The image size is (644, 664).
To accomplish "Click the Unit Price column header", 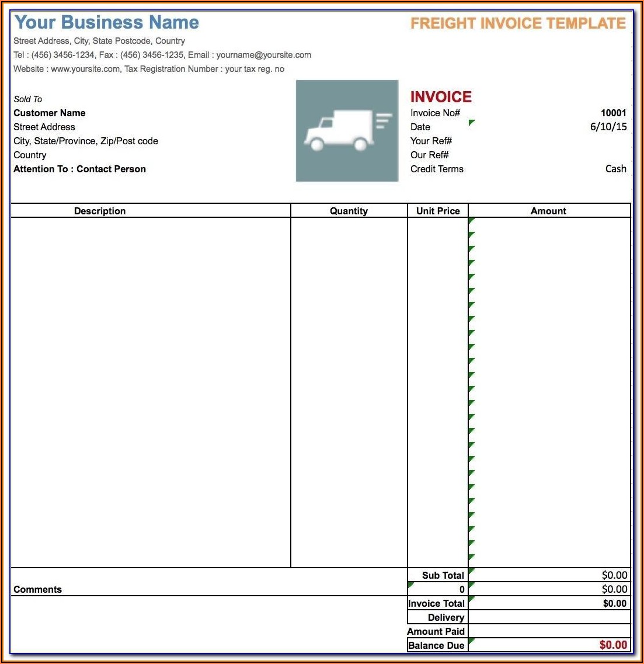I will pos(438,211).
